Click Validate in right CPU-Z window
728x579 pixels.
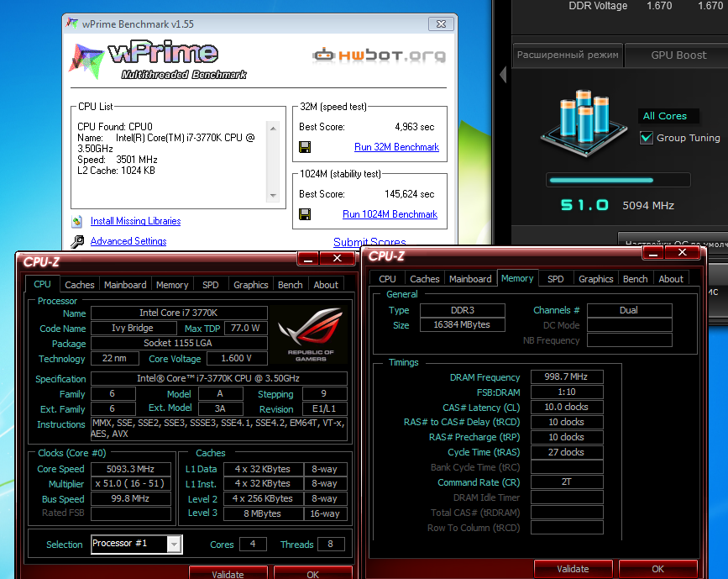(x=573, y=569)
